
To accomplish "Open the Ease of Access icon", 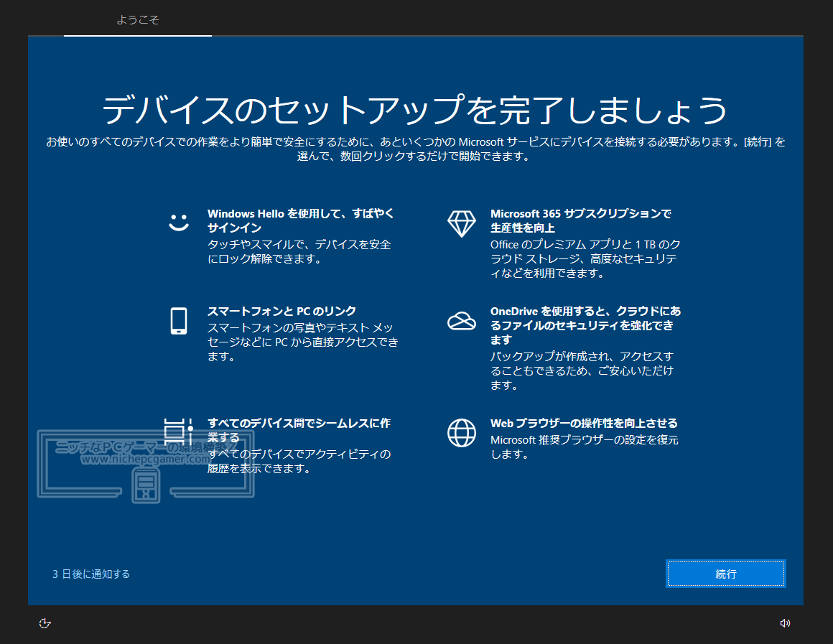I will click(x=45, y=623).
